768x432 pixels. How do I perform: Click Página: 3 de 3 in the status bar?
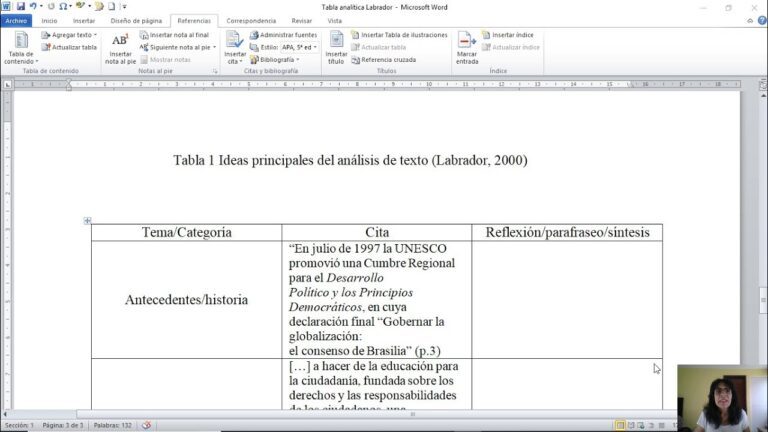(63, 425)
